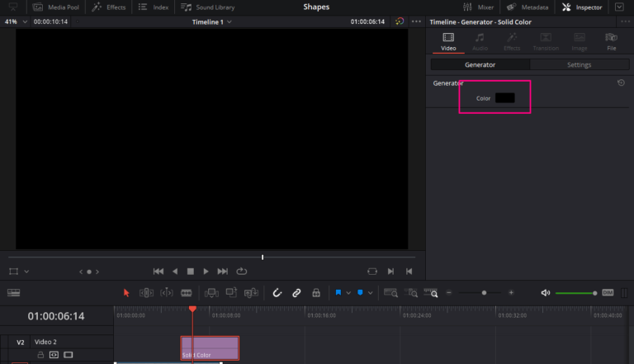Click the viewer scrubber playhead
The height and width of the screenshot is (364, 634).
[x=263, y=258]
